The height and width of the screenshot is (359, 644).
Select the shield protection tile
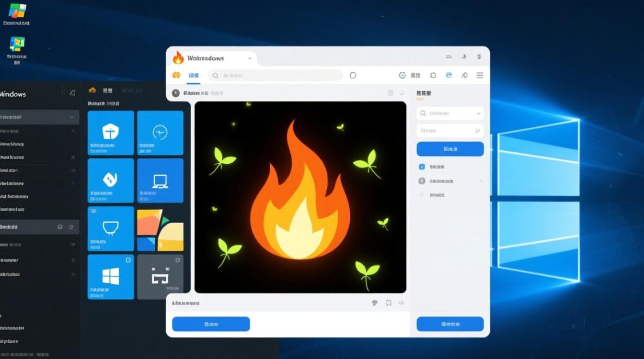coord(111,133)
